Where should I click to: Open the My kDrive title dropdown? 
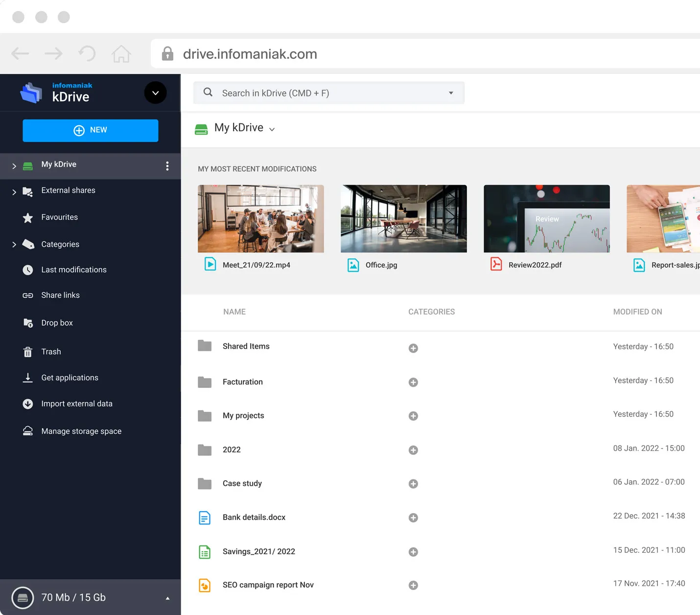[272, 130]
